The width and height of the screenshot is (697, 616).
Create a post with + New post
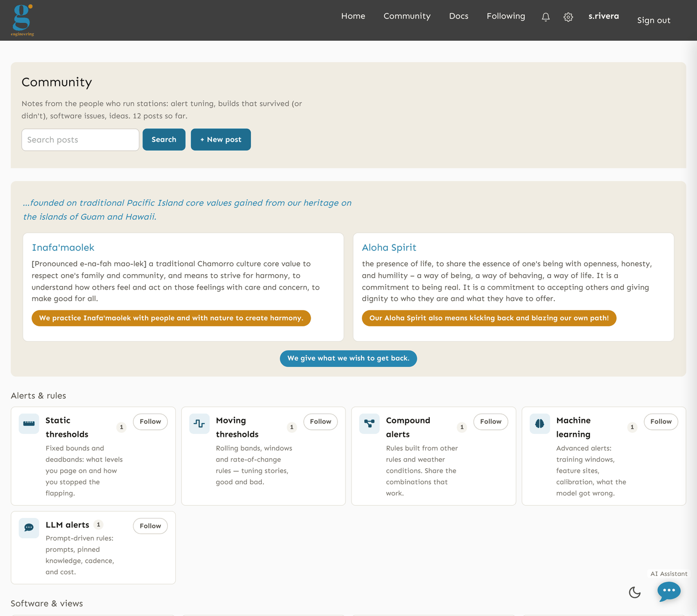(x=221, y=140)
